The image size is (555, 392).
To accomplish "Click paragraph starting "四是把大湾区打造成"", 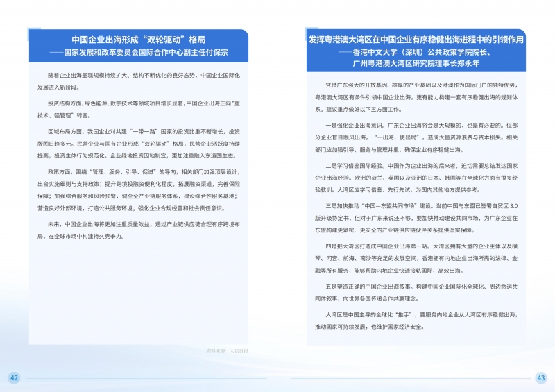I will (416, 259).
